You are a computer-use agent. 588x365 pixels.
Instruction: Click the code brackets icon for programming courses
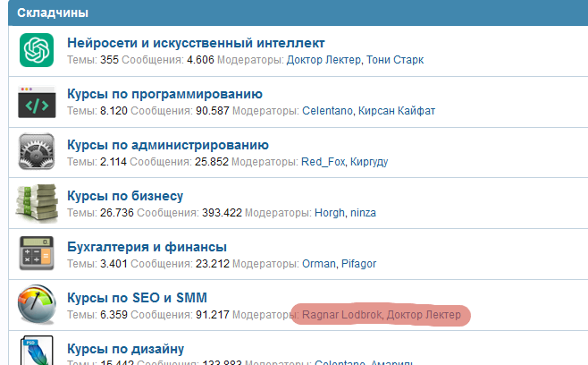click(37, 101)
